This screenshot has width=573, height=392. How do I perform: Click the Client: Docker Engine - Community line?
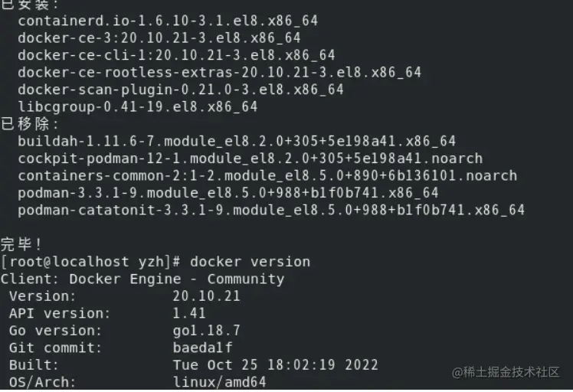(x=142, y=279)
